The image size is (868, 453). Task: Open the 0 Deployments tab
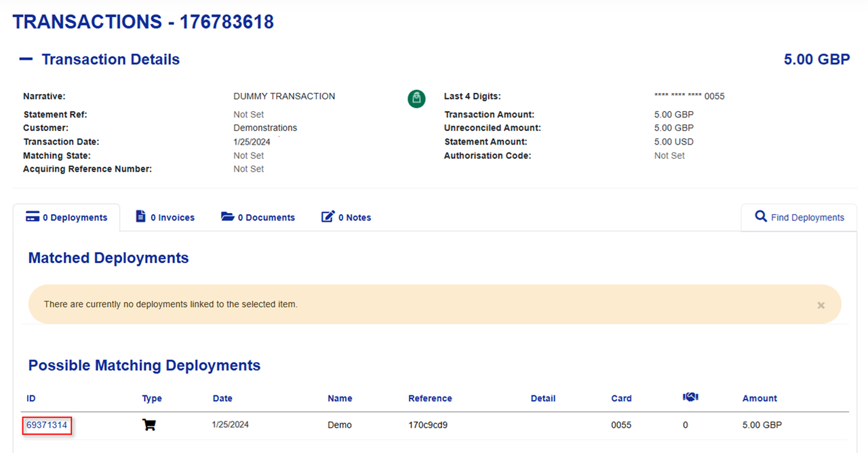click(66, 218)
